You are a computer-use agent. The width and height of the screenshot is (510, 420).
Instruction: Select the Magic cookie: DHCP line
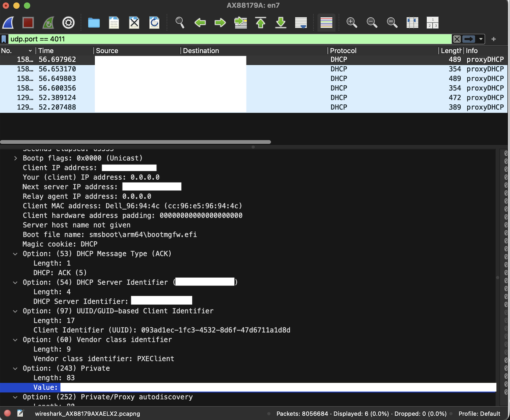(x=60, y=244)
